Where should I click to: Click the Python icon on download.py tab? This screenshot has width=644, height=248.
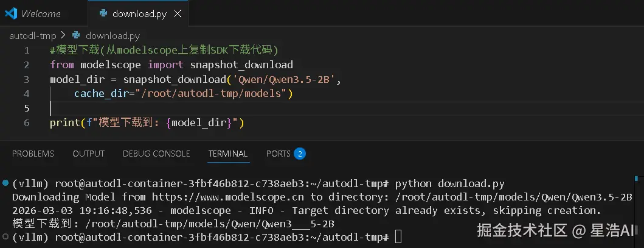(x=102, y=13)
